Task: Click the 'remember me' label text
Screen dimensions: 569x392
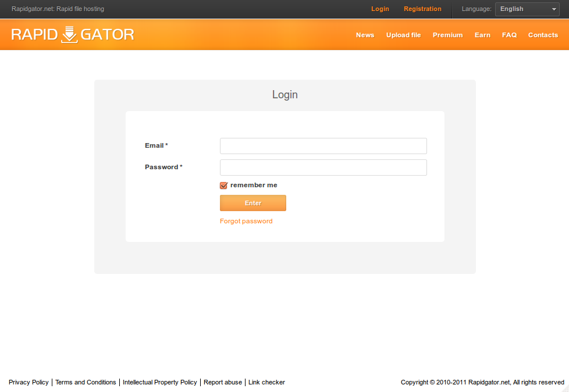Action: click(254, 185)
